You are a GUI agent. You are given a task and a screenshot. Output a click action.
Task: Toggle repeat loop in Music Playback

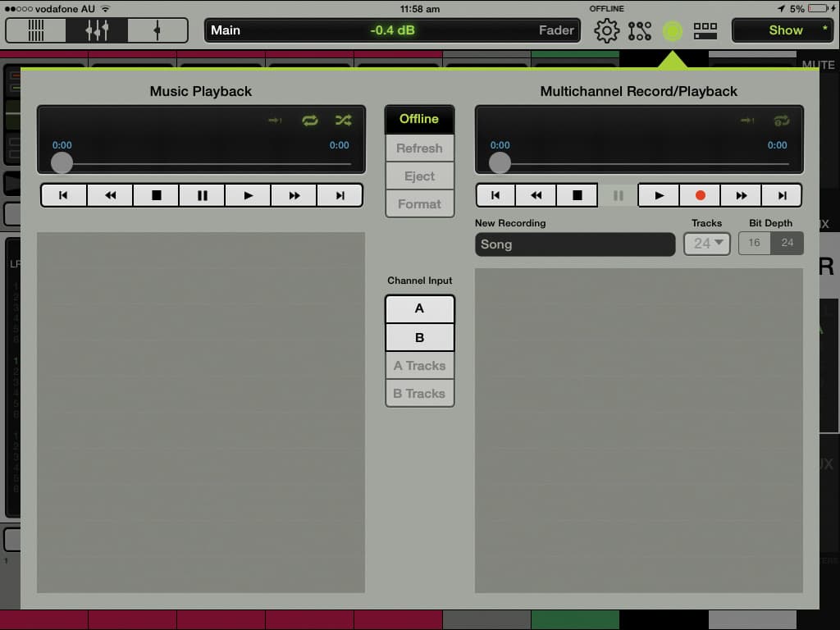[x=309, y=120]
